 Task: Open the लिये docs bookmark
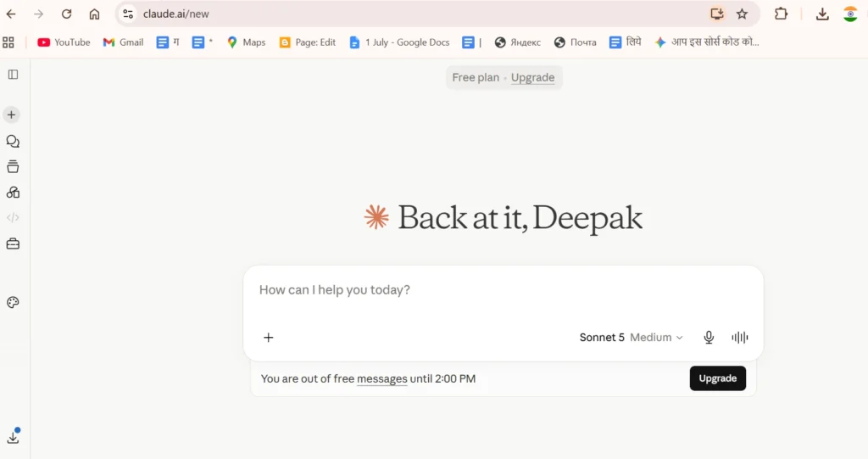click(x=625, y=42)
